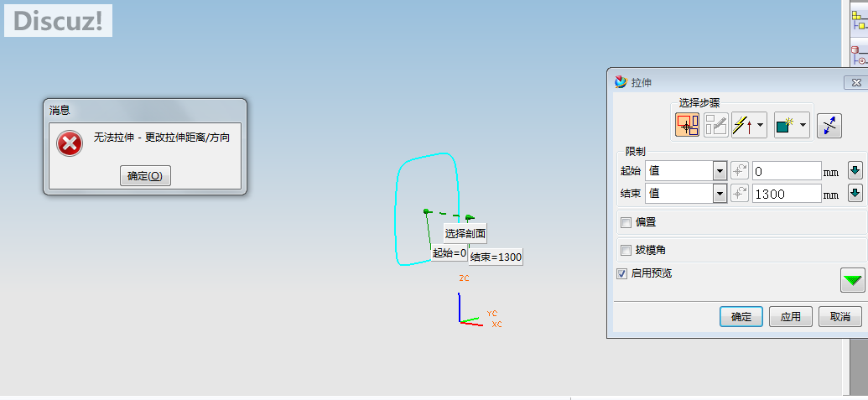
Task: Open the 结束 value options arrow button
Action: click(855, 193)
